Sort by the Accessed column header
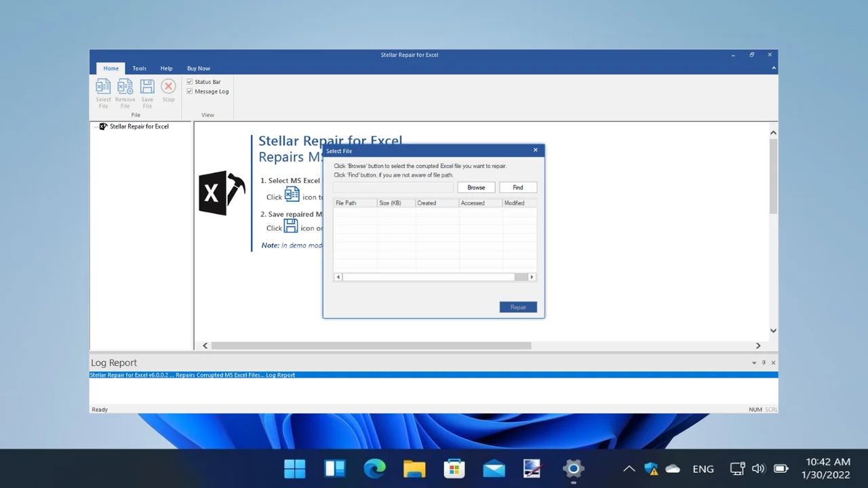Viewport: 868px width, 488px height. tap(480, 203)
